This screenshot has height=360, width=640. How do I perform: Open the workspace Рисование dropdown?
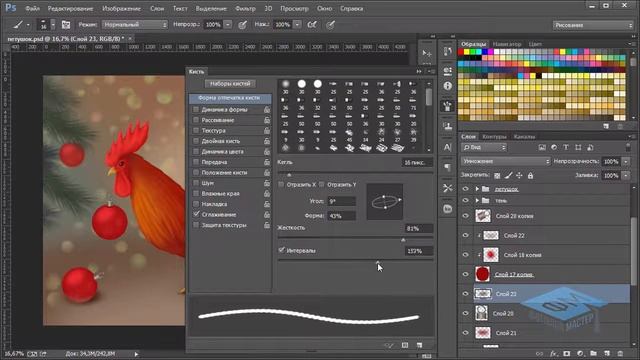(593, 25)
